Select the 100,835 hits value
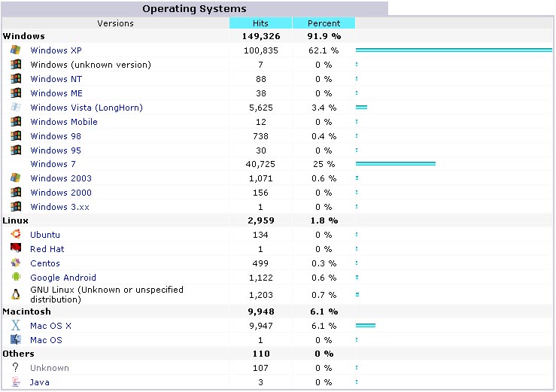 [261, 50]
